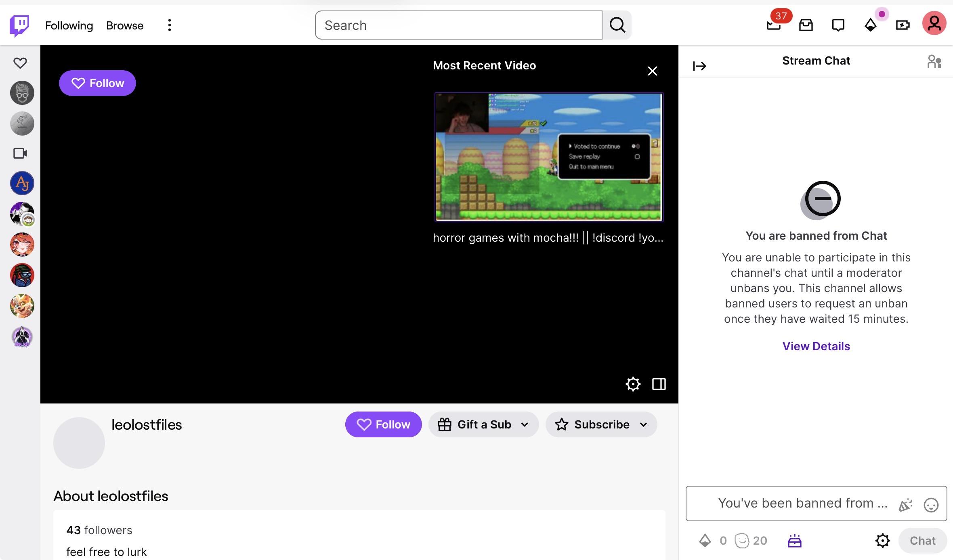Click the Chat send button
The image size is (953, 560).
(x=923, y=541)
